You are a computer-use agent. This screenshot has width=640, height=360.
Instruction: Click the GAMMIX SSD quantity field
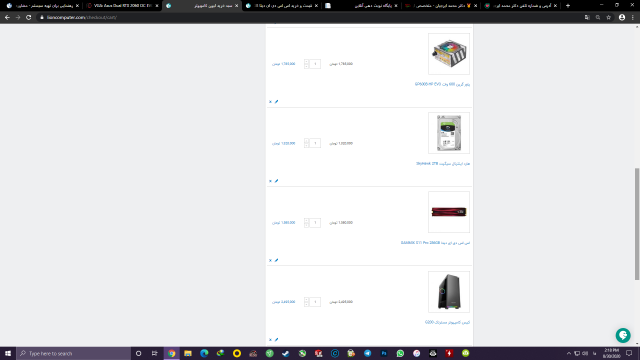[315, 222]
